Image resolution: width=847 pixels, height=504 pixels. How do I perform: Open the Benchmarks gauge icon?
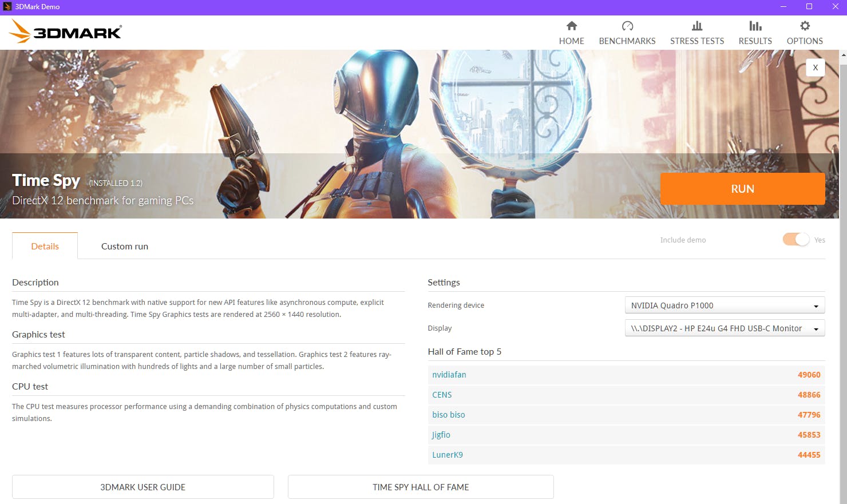coord(627,26)
